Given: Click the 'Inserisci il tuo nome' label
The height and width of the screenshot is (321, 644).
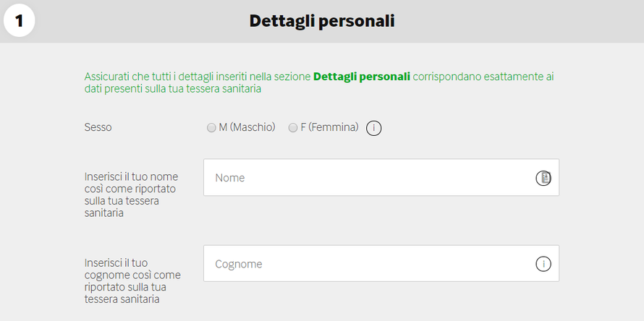Looking at the screenshot, I should [132, 195].
